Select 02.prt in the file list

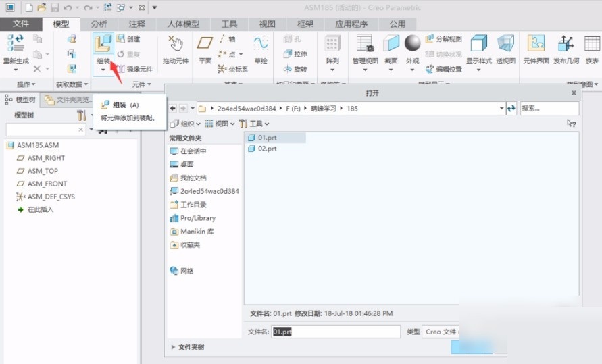pos(263,149)
